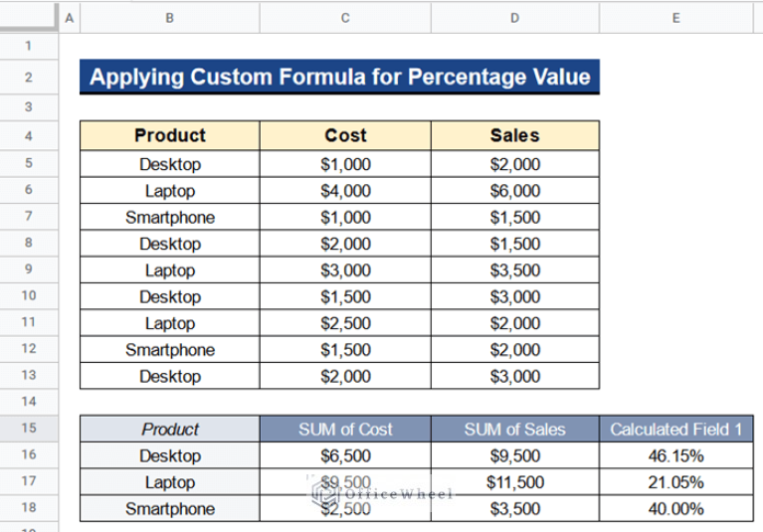Screen dimensions: 763x532
Task: Select row 9 header
Action: click(x=29, y=268)
